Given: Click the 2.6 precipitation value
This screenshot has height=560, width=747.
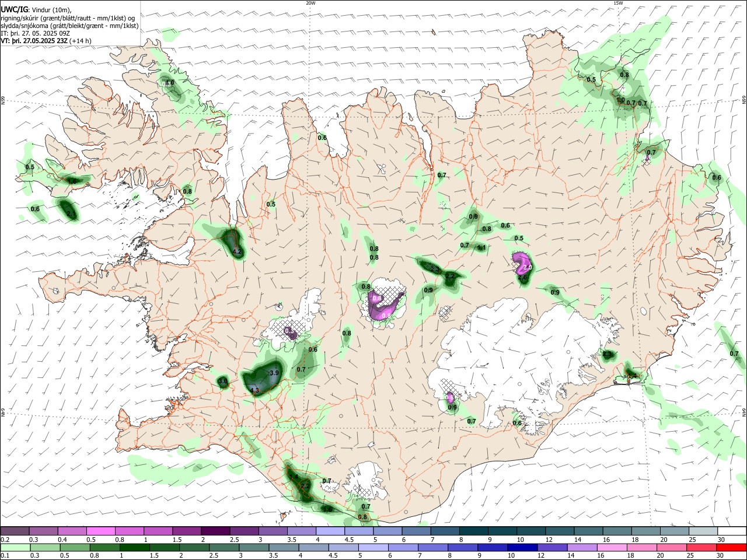Looking at the screenshot, I should coord(522,278).
